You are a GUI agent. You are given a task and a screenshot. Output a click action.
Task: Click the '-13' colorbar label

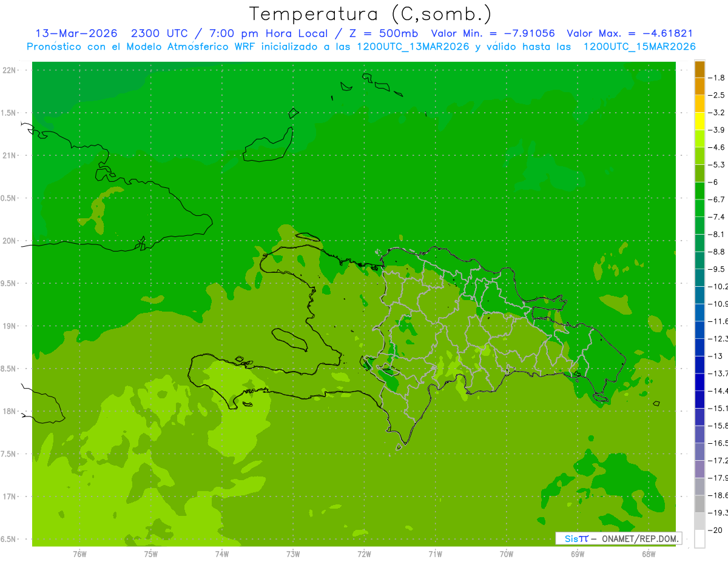point(716,356)
